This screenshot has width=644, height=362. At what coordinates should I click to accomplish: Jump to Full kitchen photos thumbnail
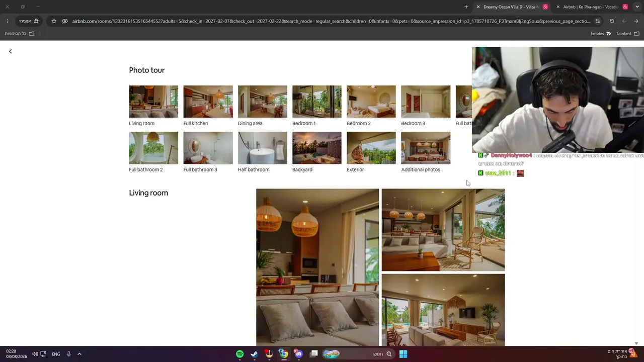coord(208,102)
